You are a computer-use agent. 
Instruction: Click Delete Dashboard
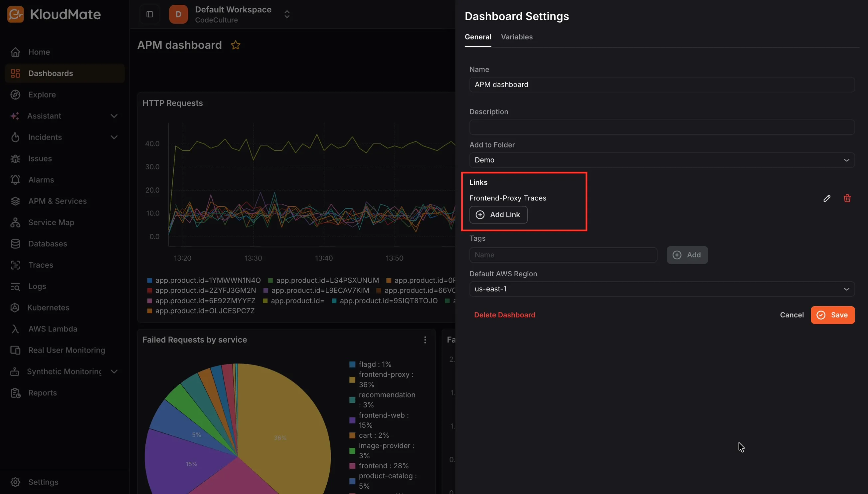[x=504, y=315]
